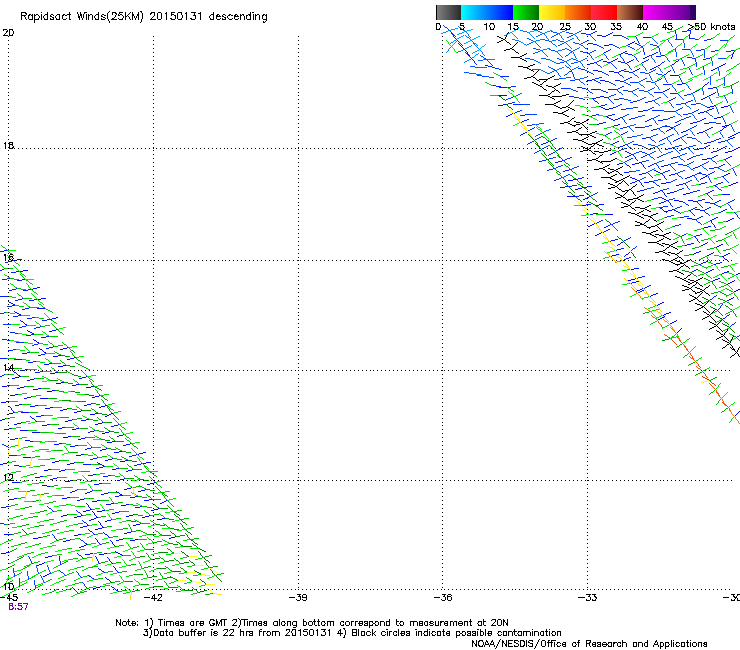Image resolution: width=740 pixels, height=650 pixels.
Task: Click the date 20150131 in the title
Action: [176, 16]
